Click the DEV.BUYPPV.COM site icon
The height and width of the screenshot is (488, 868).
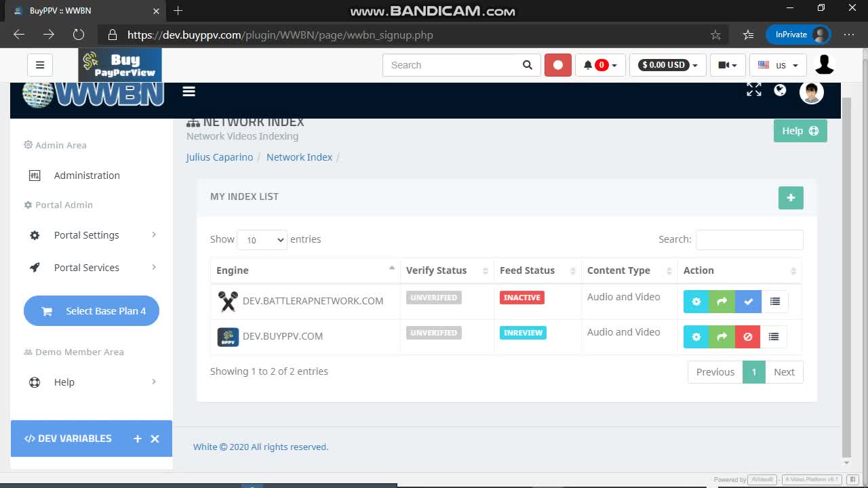(x=228, y=337)
